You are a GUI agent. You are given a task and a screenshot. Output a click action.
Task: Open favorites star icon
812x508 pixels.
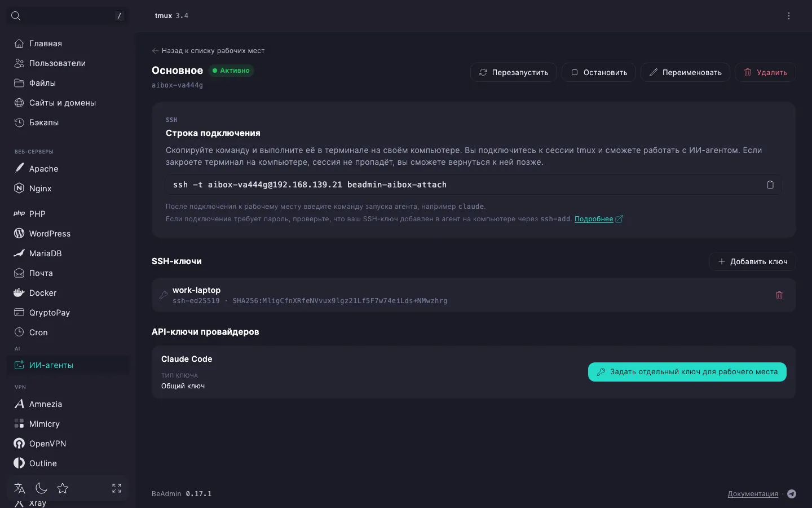pyautogui.click(x=63, y=488)
